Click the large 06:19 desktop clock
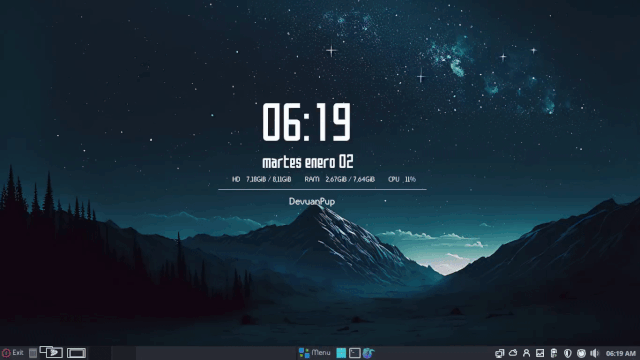 click(x=307, y=122)
